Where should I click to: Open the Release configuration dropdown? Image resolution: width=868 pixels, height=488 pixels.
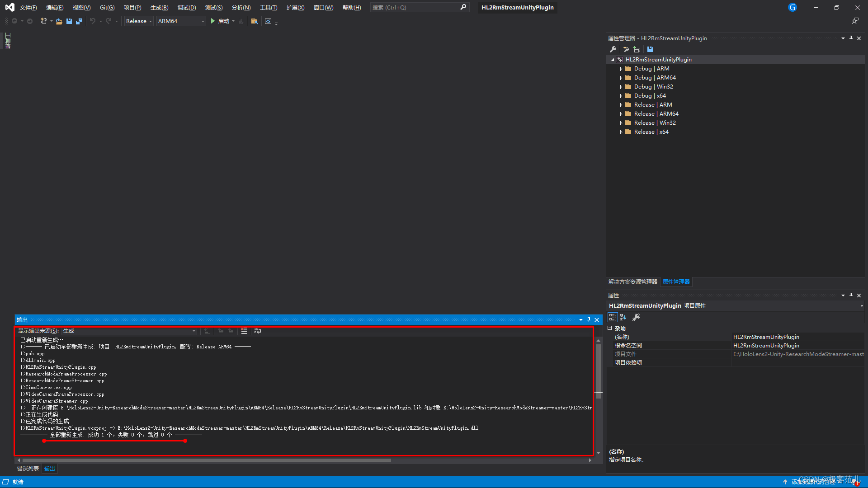click(x=139, y=21)
